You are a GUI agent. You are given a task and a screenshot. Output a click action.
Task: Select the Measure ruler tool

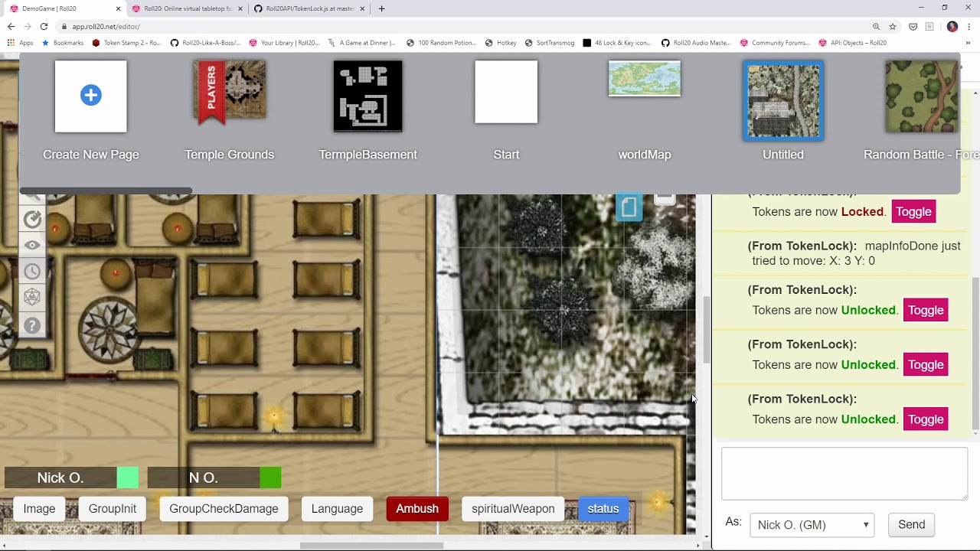(x=32, y=220)
